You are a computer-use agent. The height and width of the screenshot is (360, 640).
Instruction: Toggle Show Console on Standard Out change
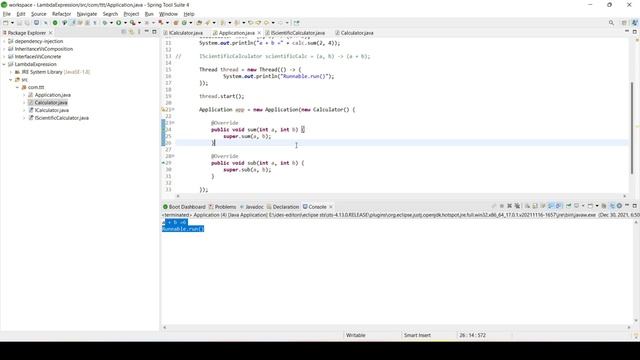(550, 206)
